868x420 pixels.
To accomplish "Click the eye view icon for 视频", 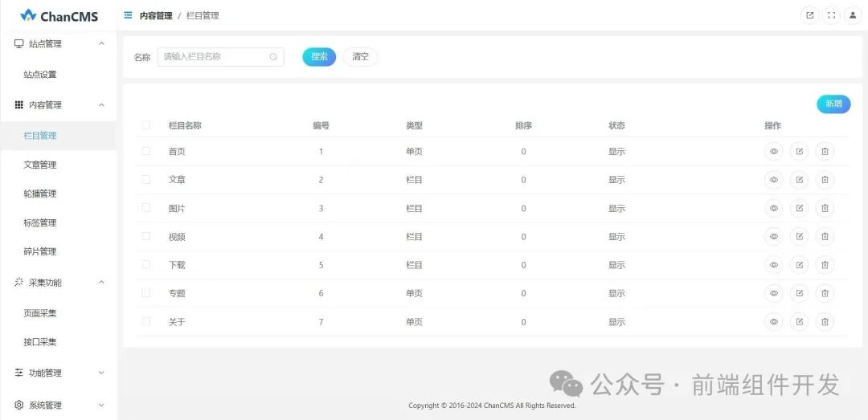I will 774,236.
